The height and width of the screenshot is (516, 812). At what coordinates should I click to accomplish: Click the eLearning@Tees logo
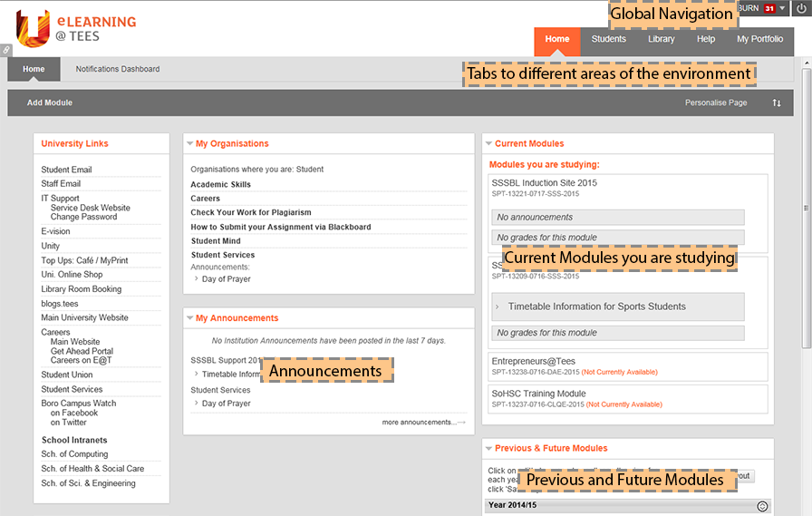(76, 28)
